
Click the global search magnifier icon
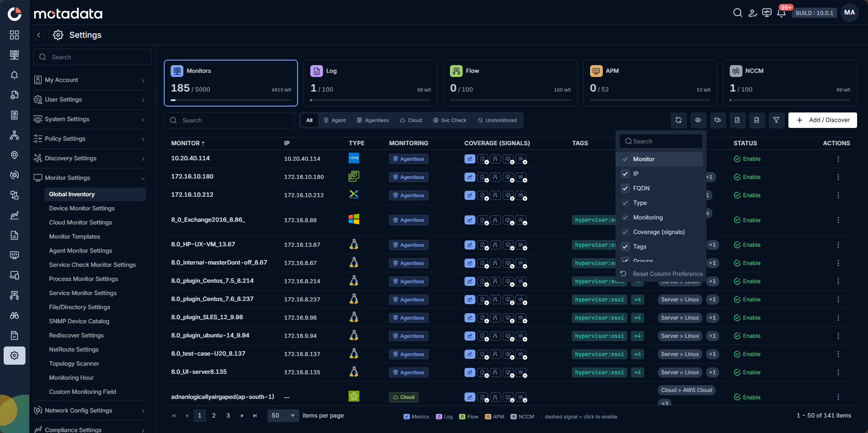point(737,13)
